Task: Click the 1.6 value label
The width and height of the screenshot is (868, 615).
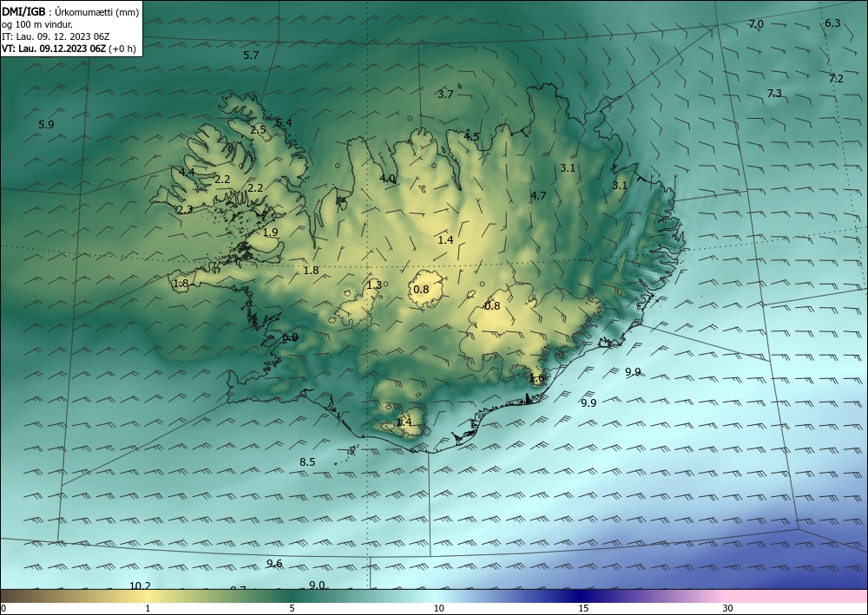Action: (x=537, y=377)
